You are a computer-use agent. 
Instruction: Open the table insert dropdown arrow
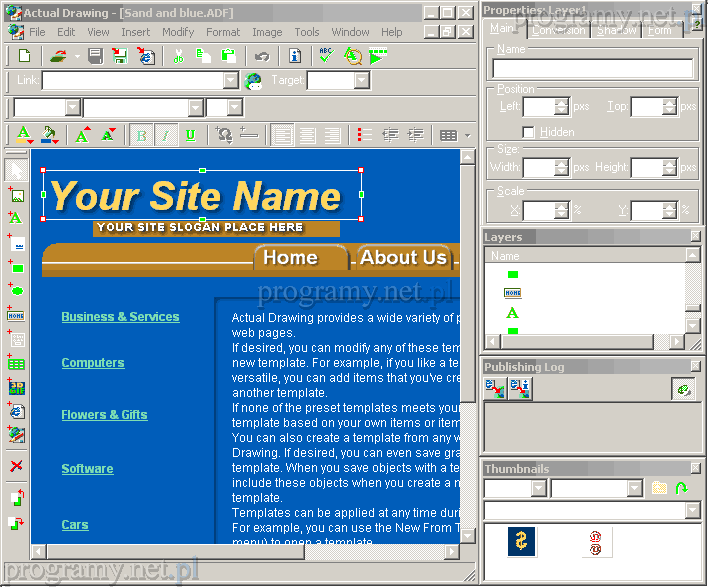(x=467, y=135)
